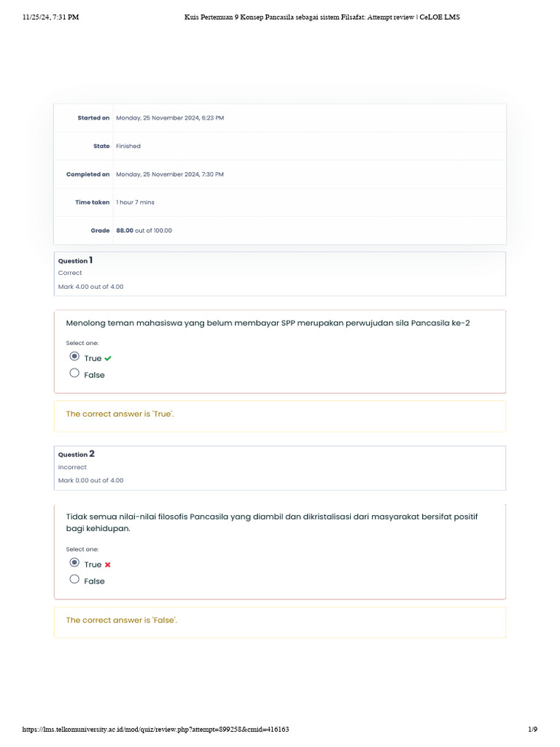Screen dimensions: 560x747
Task: Select the True radio button in Question 1
Action: click(x=74, y=357)
